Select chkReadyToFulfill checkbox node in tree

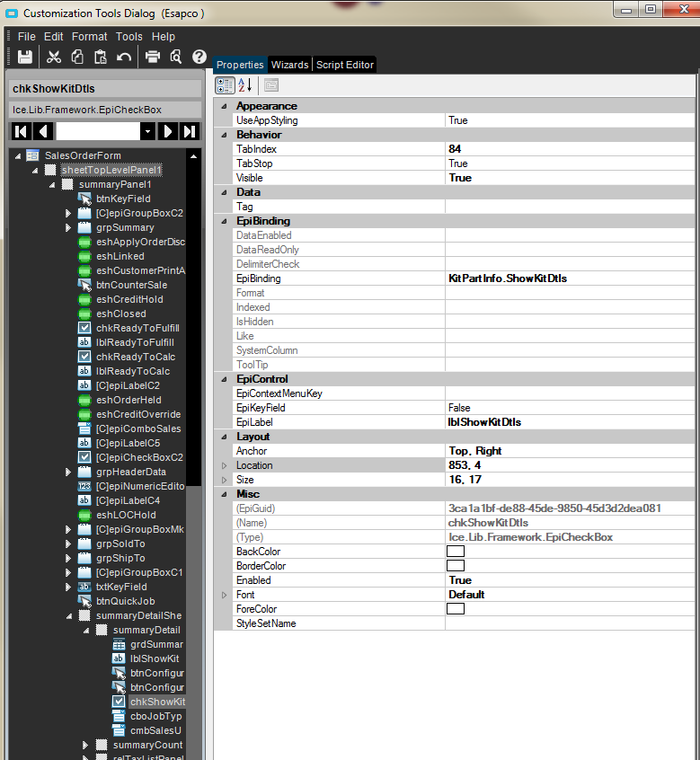coord(137,328)
